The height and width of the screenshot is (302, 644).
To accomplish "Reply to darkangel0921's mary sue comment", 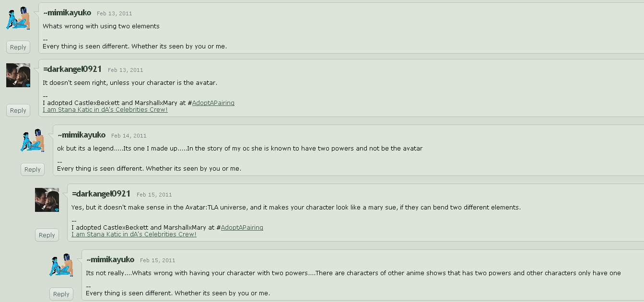I will [47, 235].
